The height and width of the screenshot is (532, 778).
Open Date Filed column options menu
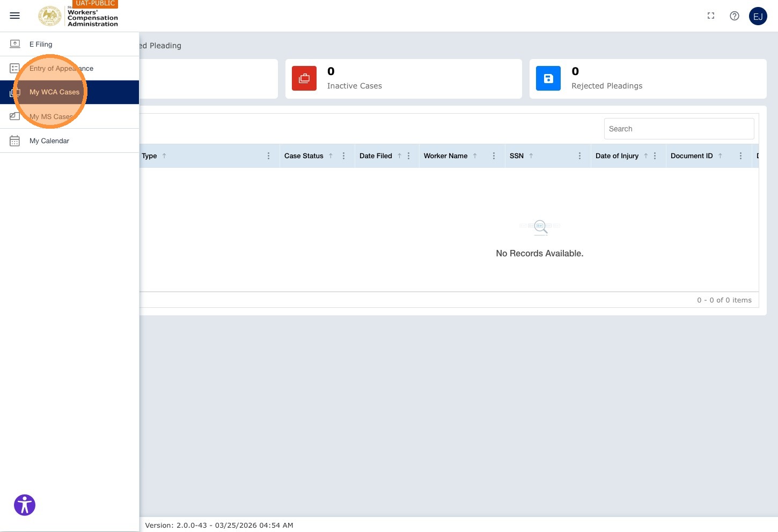coord(409,156)
